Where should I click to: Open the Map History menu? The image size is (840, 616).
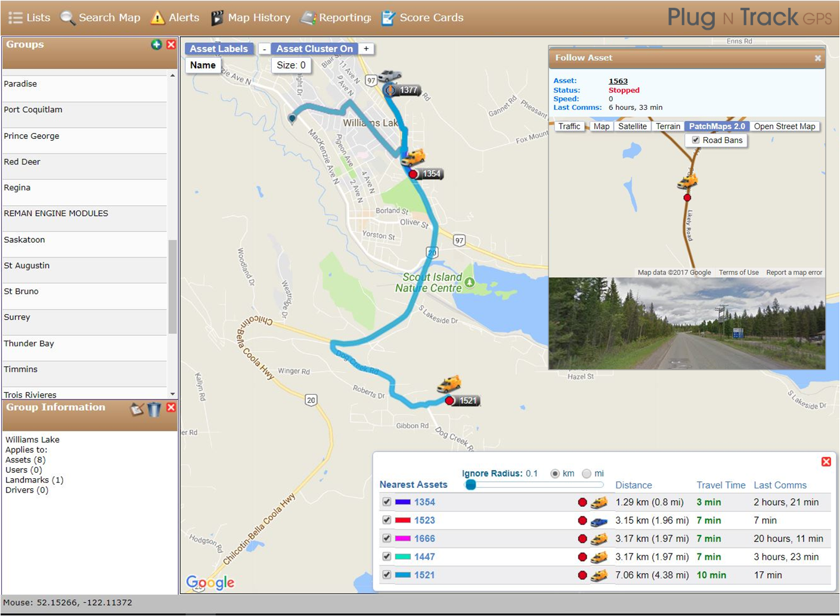pos(250,18)
